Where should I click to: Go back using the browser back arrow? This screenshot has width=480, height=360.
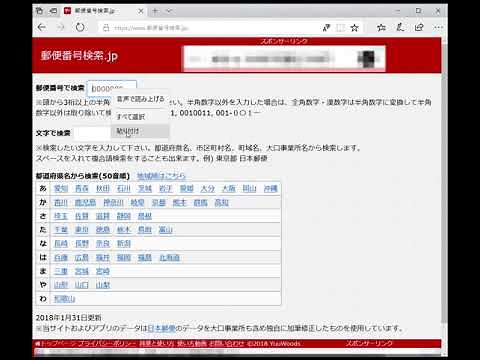[42, 27]
